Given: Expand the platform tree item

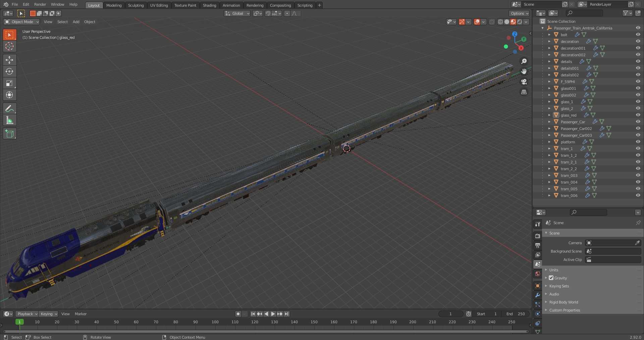Looking at the screenshot, I should [549, 142].
